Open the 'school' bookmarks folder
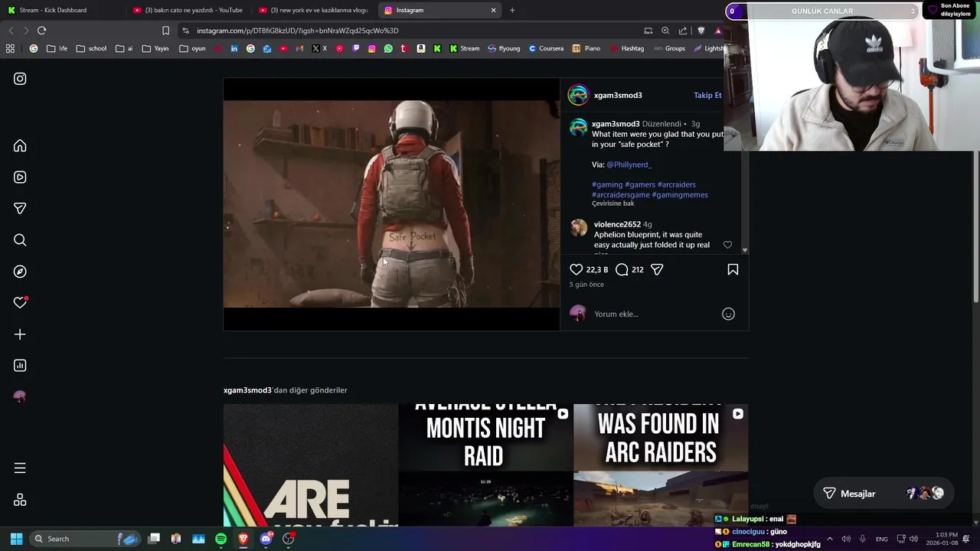The image size is (980, 551). click(91, 48)
